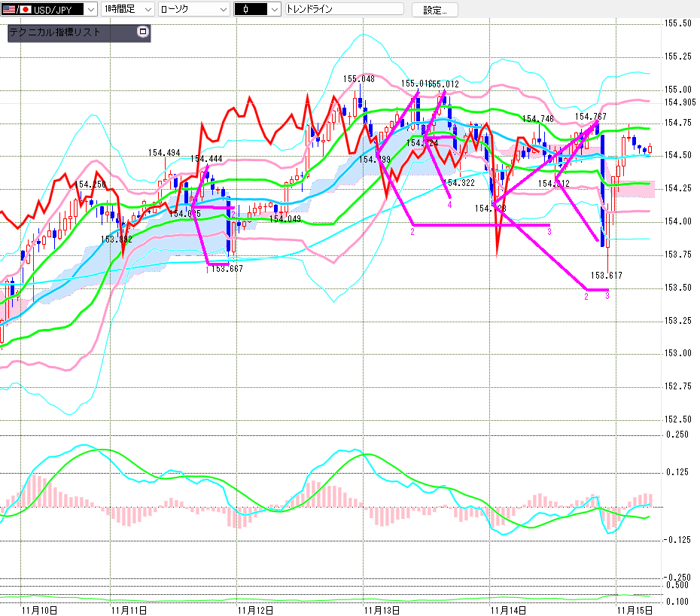Screen dimensions: 700x616
Task: Click the 153.617 low price label
Action: 607,276
